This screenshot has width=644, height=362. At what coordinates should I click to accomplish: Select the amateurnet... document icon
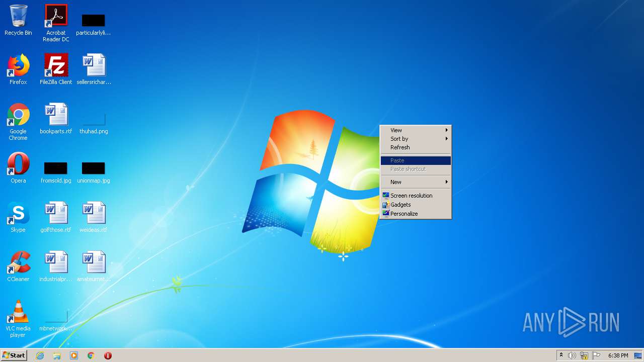tap(94, 266)
